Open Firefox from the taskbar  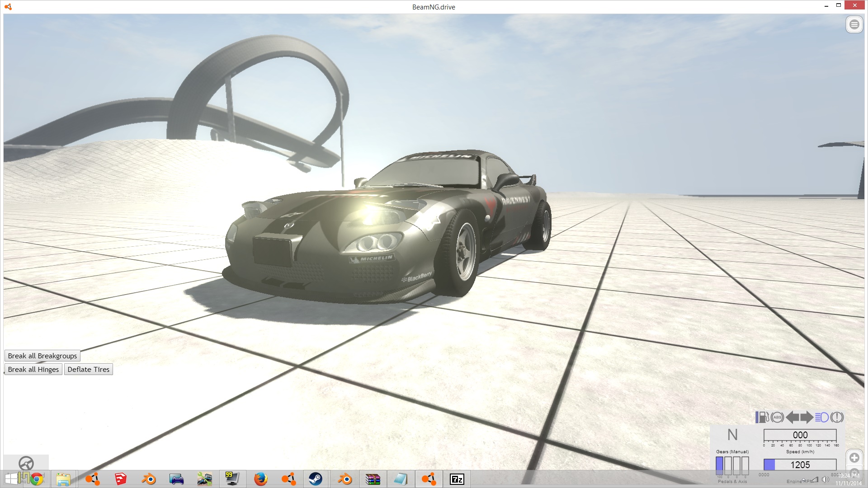click(x=260, y=479)
